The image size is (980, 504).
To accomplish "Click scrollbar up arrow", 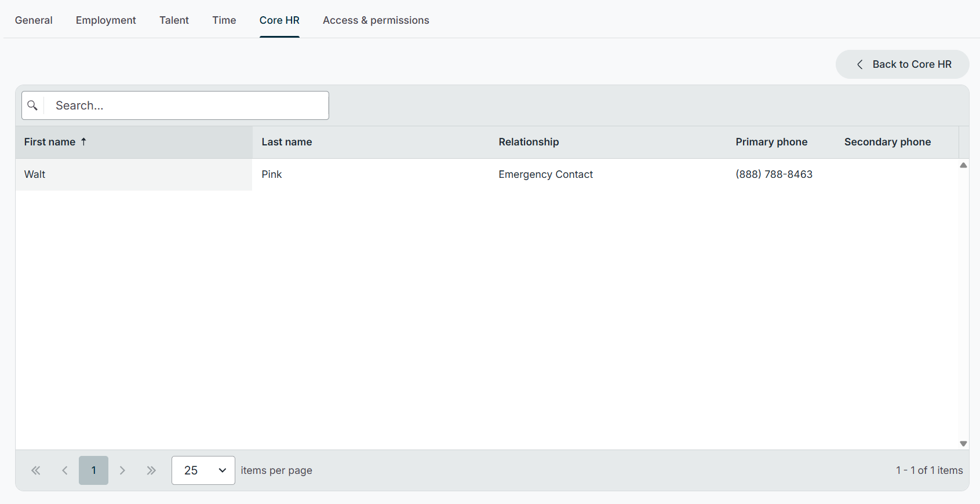I will point(963,166).
